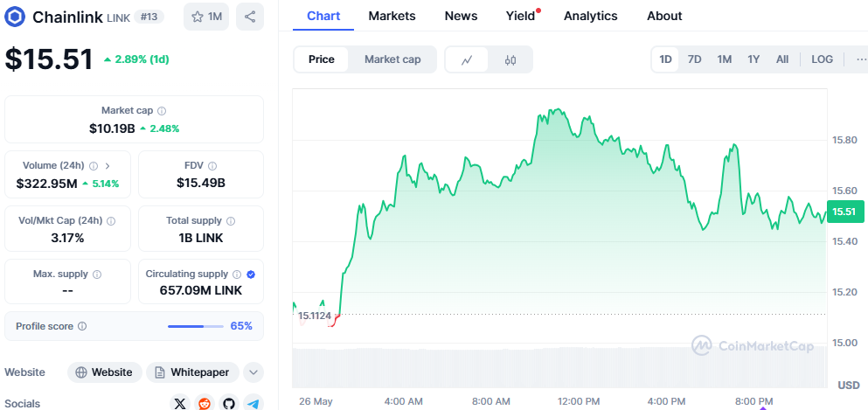
Task: Show Profile score info icon
Action: point(82,326)
